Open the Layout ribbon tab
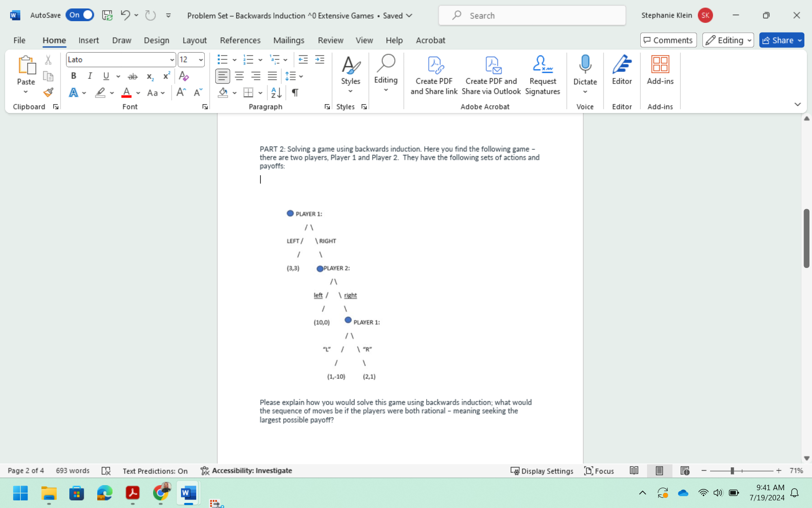This screenshot has height=508, width=812. pos(194,40)
